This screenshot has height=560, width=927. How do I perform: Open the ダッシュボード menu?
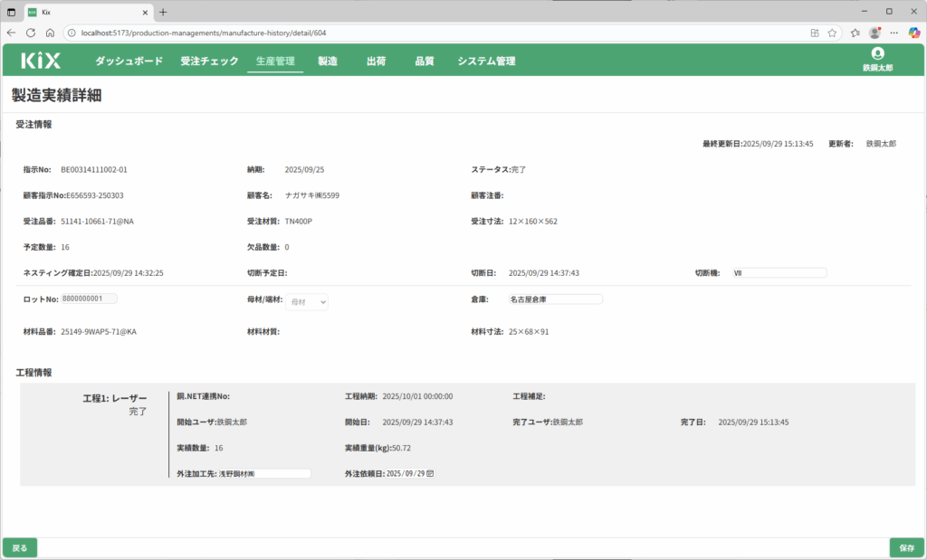129,62
